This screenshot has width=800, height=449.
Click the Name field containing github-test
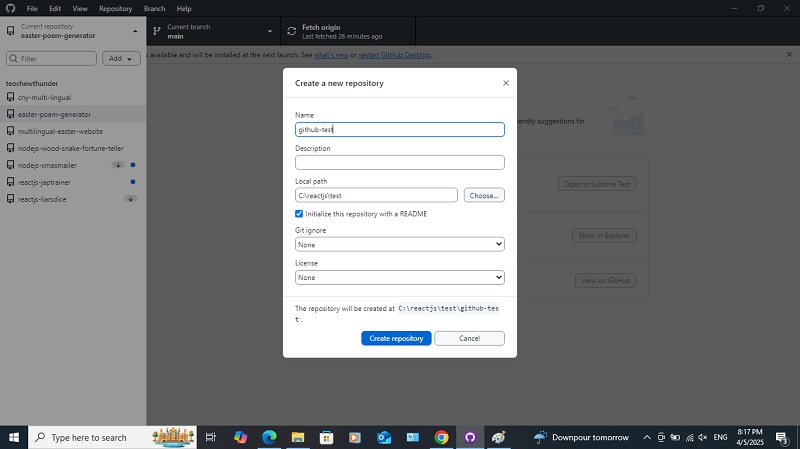399,129
